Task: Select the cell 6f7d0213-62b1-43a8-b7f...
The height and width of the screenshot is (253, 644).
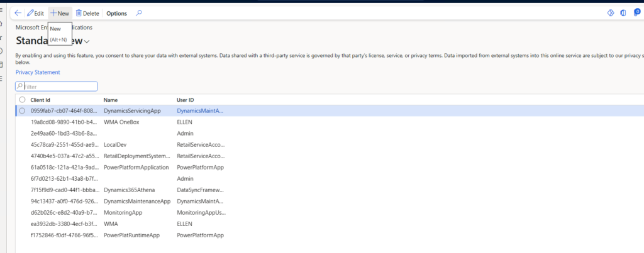Action: (x=64, y=179)
